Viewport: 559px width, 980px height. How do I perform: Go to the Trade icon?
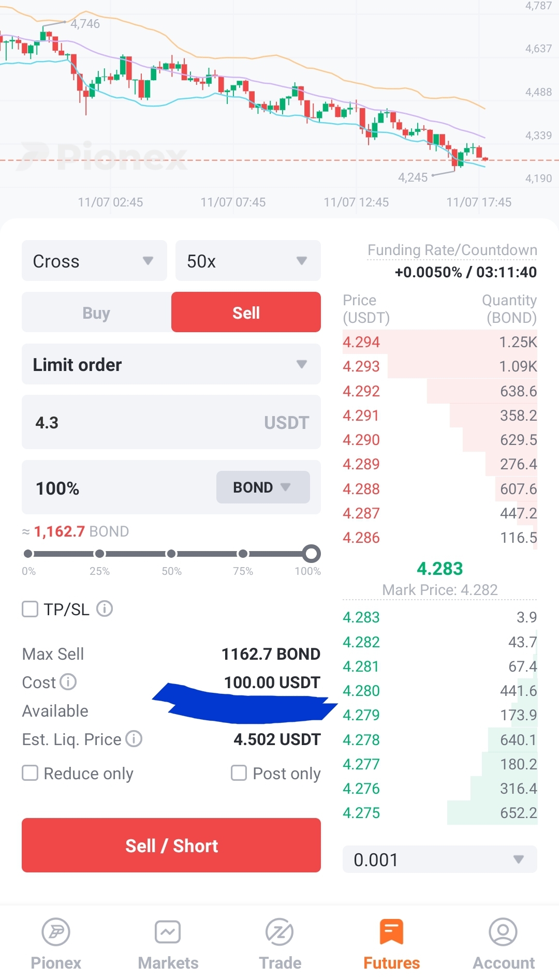click(x=279, y=932)
